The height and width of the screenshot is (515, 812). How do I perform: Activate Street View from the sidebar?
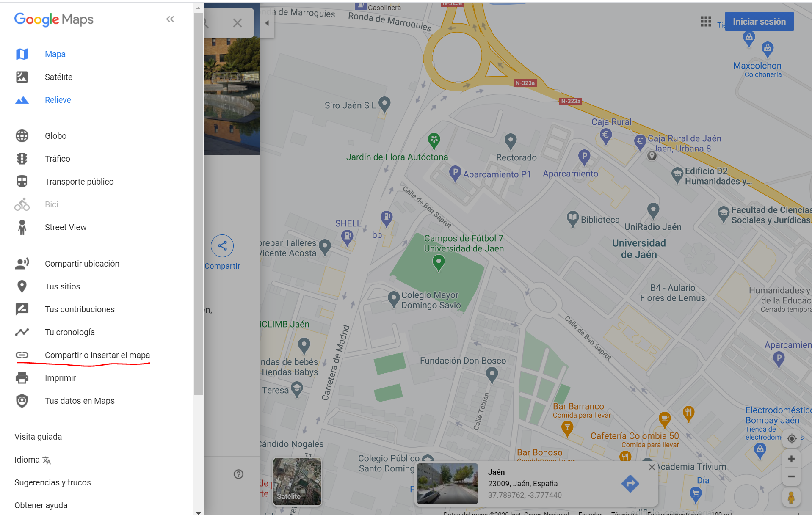tap(22, 227)
